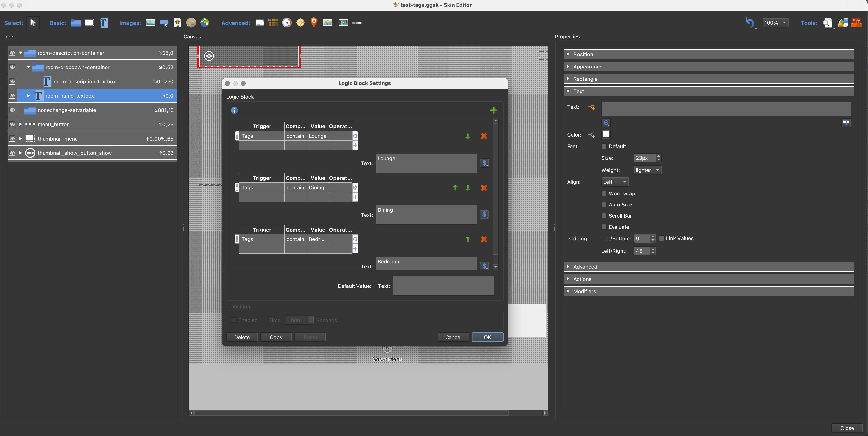This screenshot has height=436, width=868.
Task: Add a Rectangle element
Action: [89, 23]
